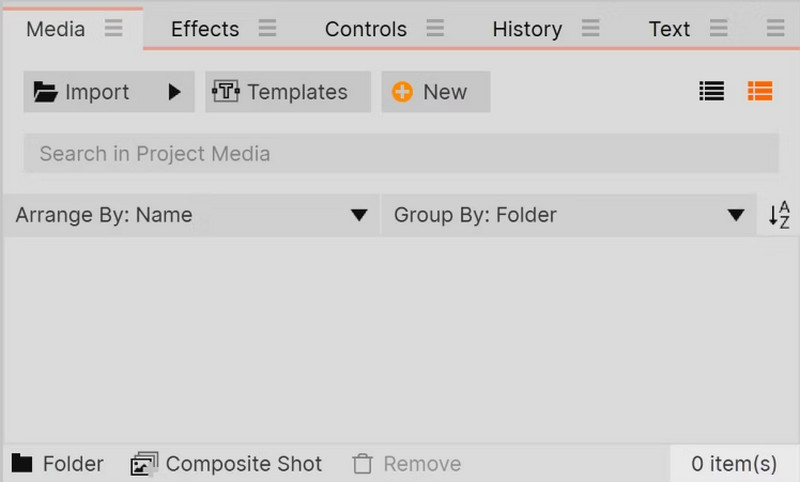Create a new Folder

point(58,464)
